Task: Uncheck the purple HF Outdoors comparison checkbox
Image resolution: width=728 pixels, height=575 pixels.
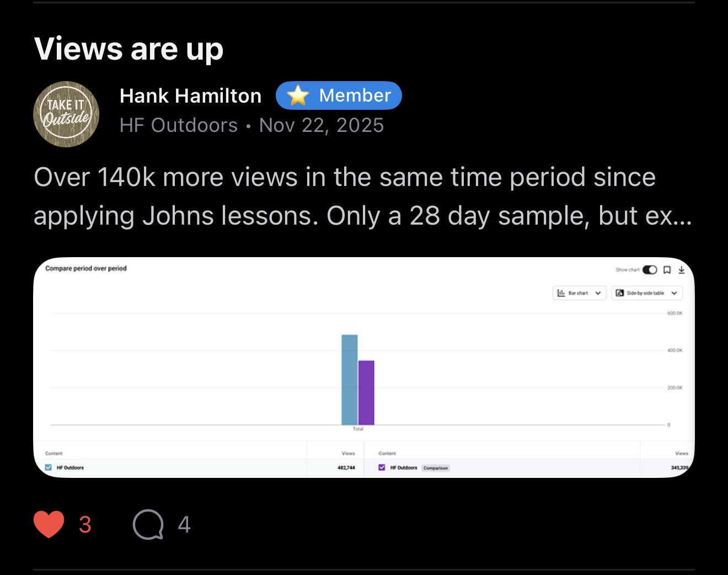Action: pos(382,467)
